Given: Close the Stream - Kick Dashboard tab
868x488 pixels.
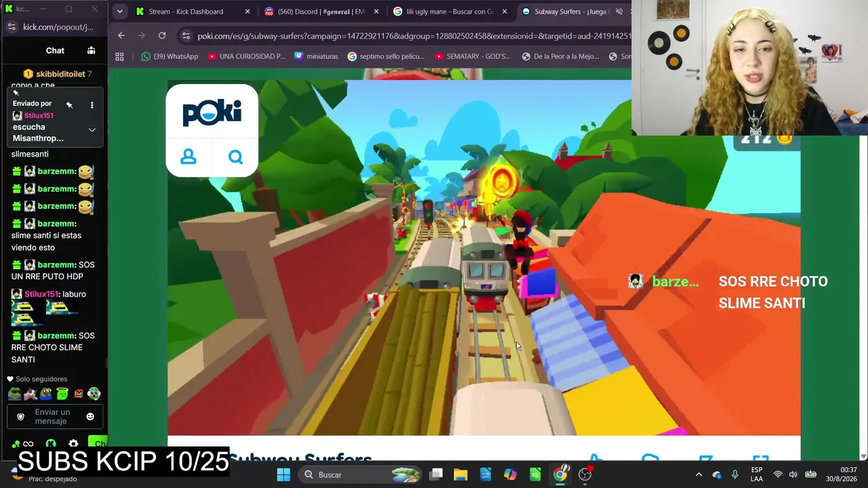Looking at the screenshot, I should coord(248,12).
